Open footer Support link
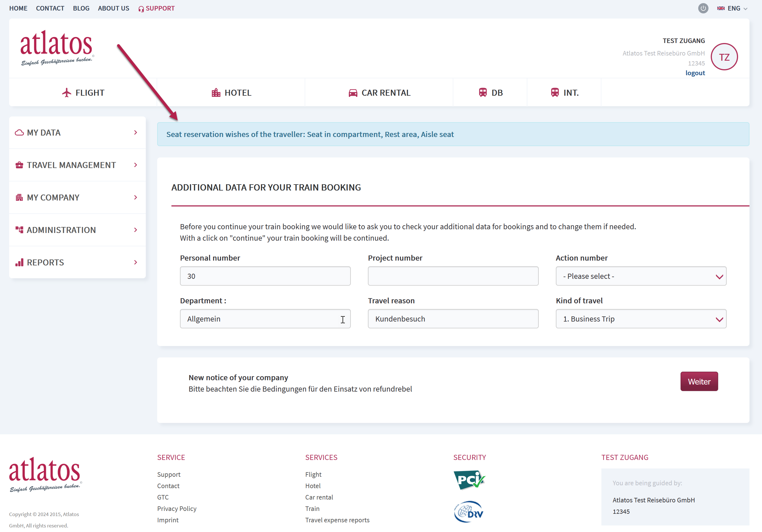Viewport: 762px width, 532px height. coord(169,474)
